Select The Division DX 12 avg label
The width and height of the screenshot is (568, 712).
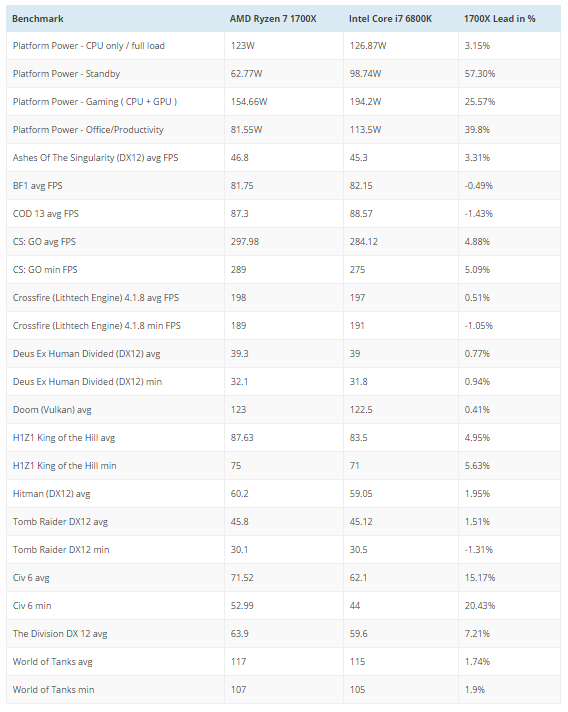[60, 633]
